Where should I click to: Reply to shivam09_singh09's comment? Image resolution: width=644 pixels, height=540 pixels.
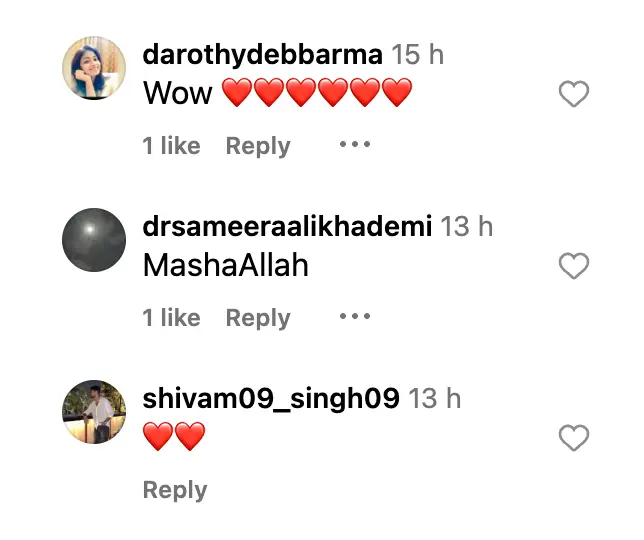click(175, 490)
